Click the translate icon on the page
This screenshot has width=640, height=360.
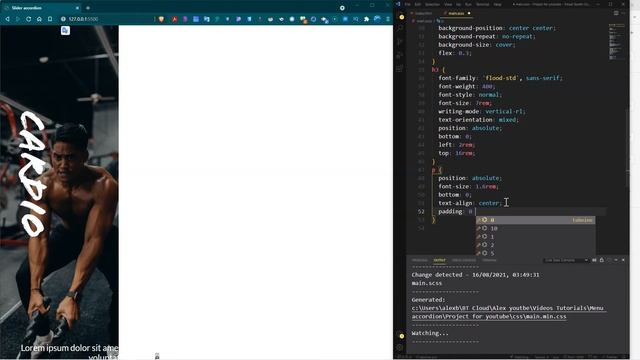click(65, 31)
